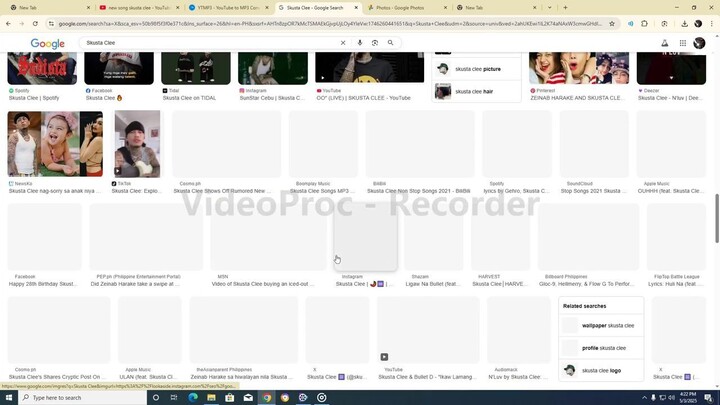Close the YTMP3 tab

point(267,7)
